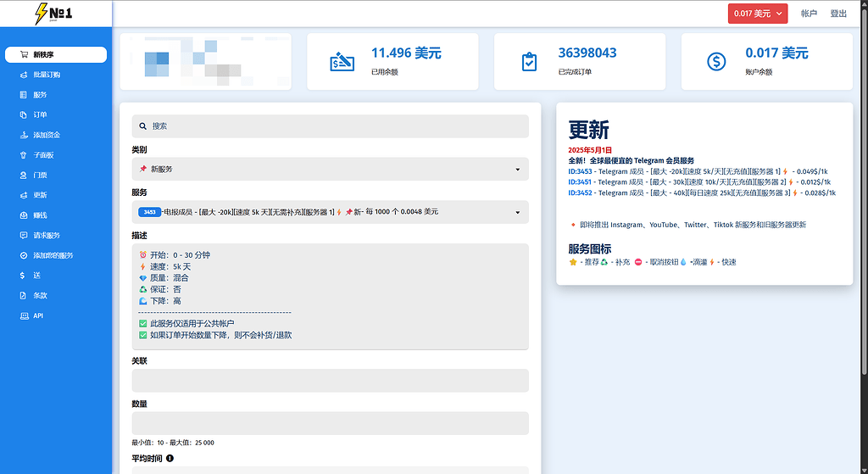The width and height of the screenshot is (868, 474).
Task: Click the 子面板 sidebar icon
Action: tap(23, 155)
